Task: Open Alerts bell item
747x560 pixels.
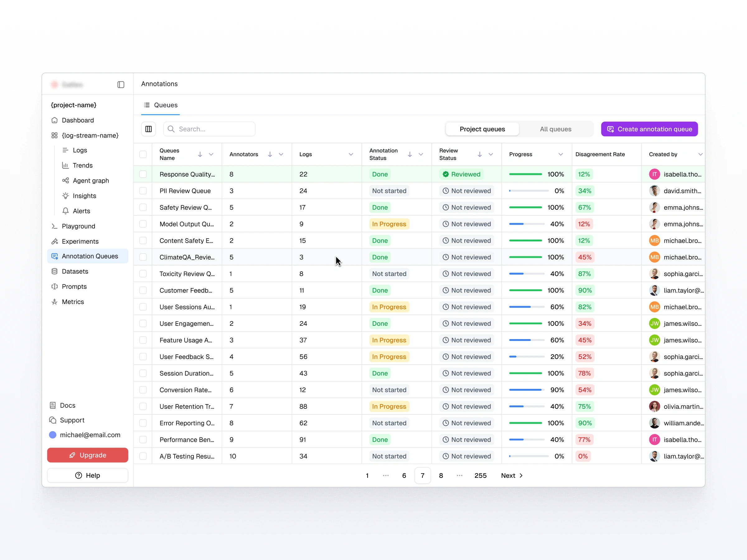Action: click(x=81, y=211)
